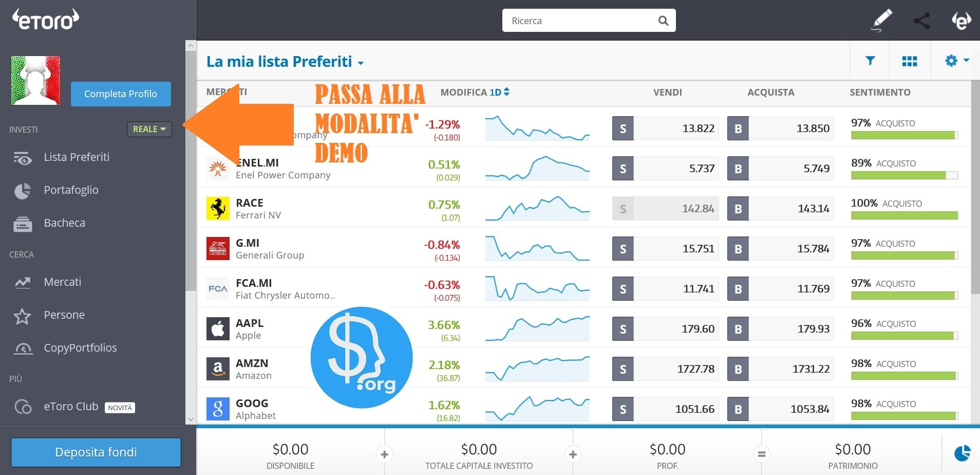The image size is (980, 475).
Task: Toggle MODIFICA 1D sort arrows
Action: pyautogui.click(x=506, y=92)
